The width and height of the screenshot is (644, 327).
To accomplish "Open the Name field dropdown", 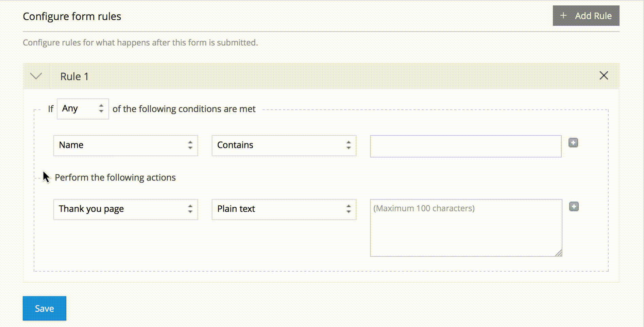I will (125, 145).
